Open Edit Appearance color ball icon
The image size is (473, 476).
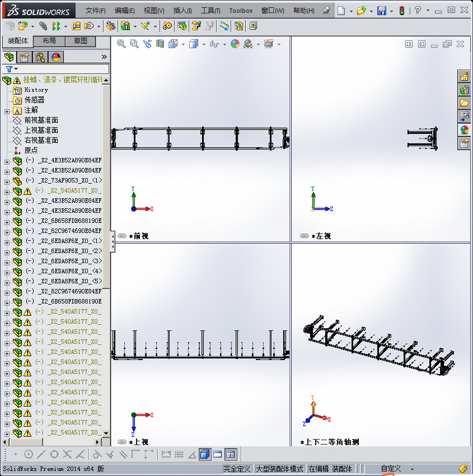(235, 44)
